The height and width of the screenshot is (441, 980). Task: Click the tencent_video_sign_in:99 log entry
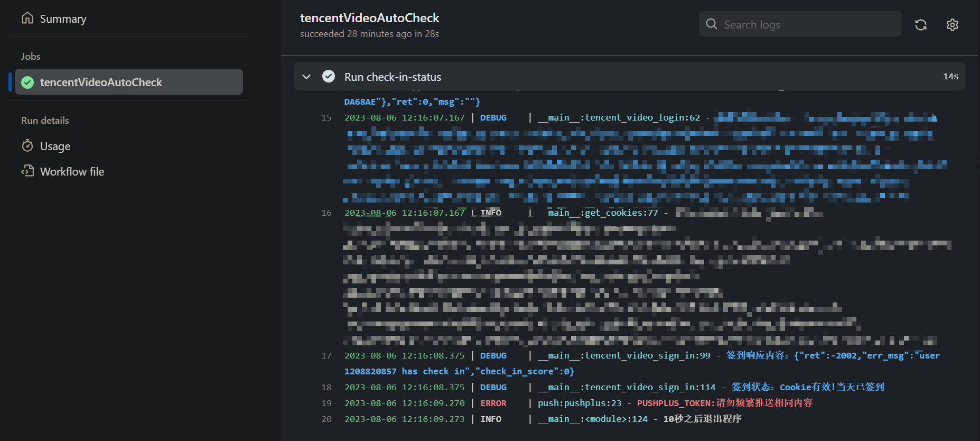click(x=624, y=356)
